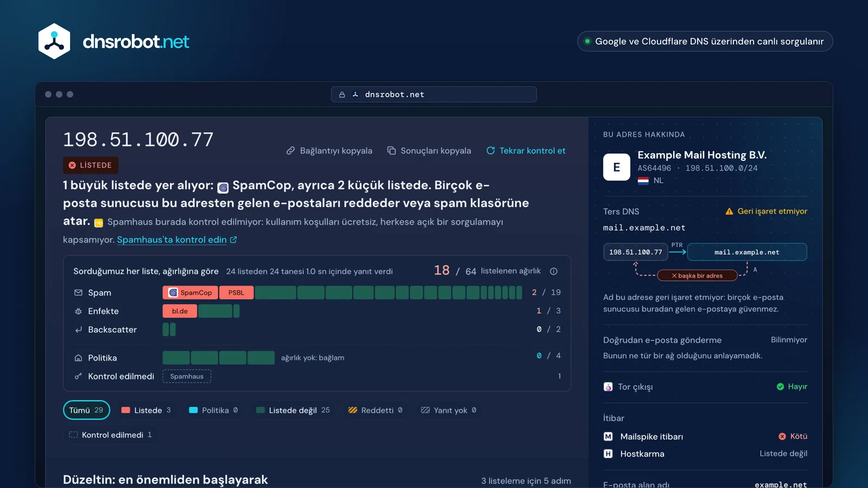Click the Kötü rating for Mailspike
The height and width of the screenshot is (488, 868).
[x=793, y=436]
